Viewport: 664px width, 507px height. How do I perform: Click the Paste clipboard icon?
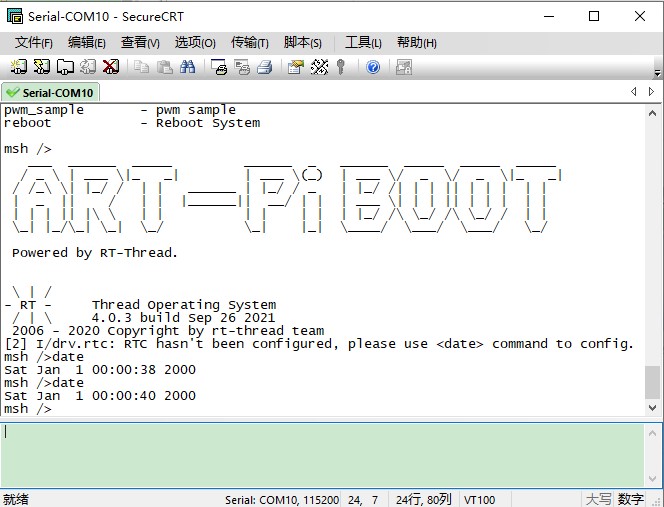click(165, 67)
